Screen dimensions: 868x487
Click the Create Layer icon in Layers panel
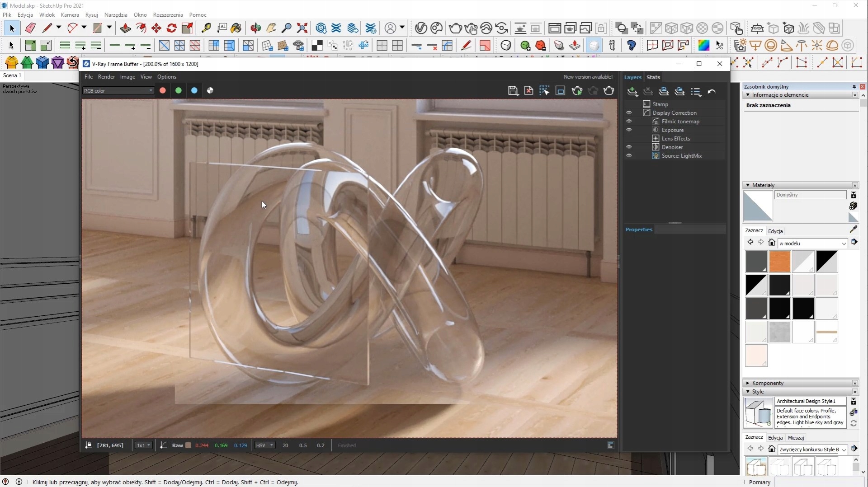[632, 92]
